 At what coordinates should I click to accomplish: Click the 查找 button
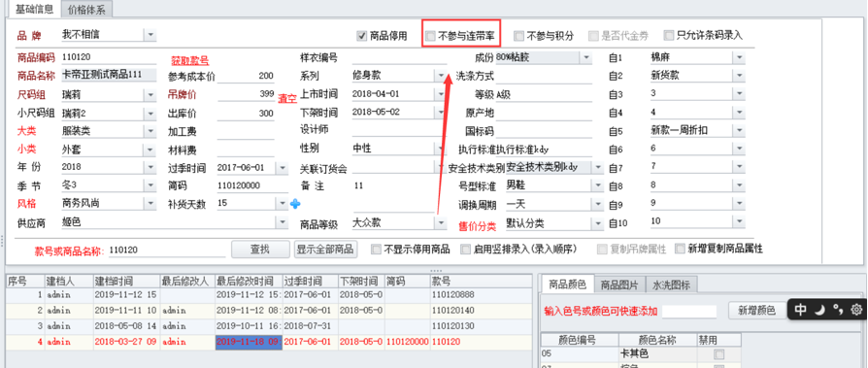click(260, 249)
